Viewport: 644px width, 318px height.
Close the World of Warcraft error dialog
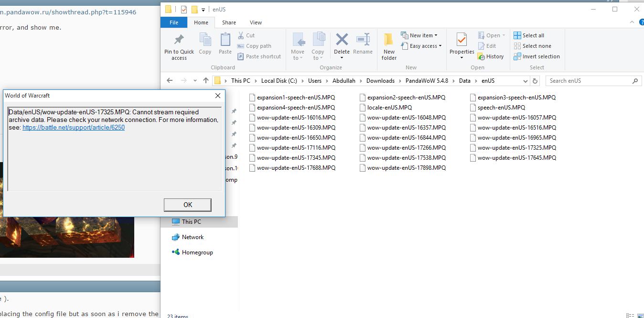pos(217,96)
